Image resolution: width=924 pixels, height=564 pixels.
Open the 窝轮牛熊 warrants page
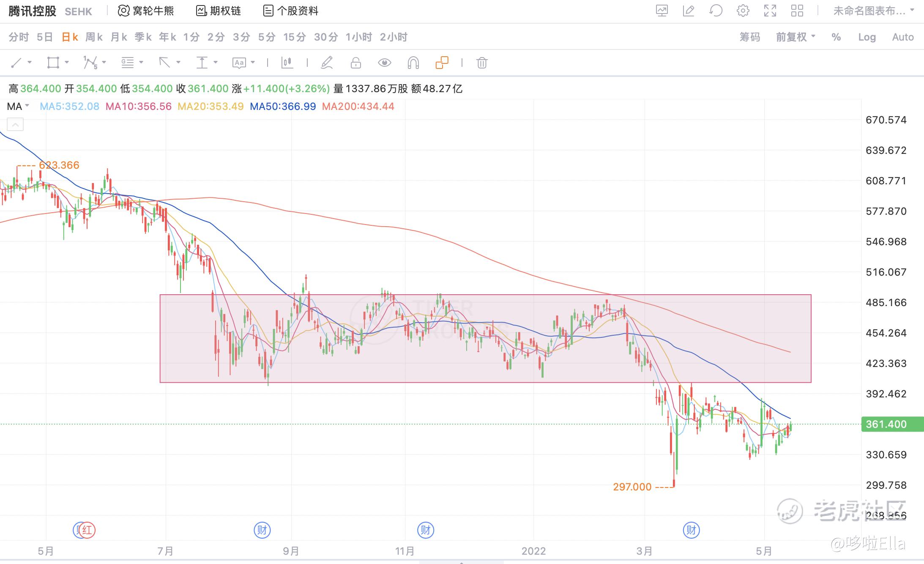coord(146,11)
